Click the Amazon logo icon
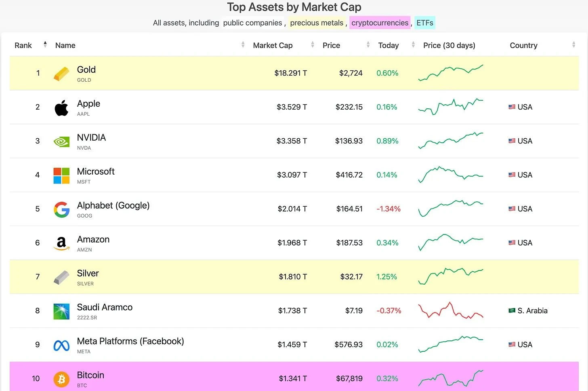 (61, 243)
